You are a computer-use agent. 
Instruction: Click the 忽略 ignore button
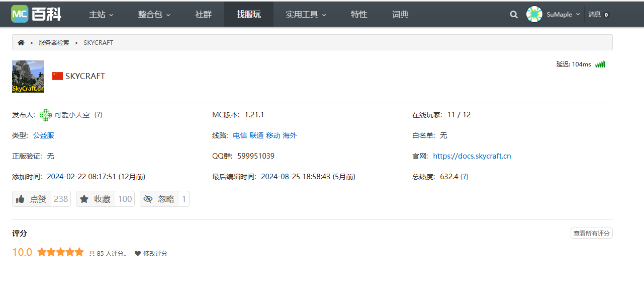(x=164, y=199)
